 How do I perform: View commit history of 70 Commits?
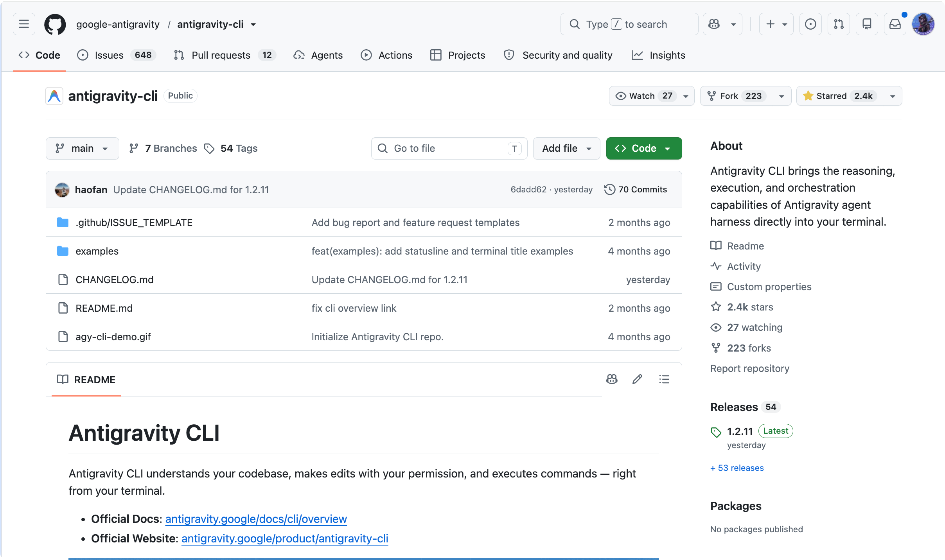(x=636, y=189)
